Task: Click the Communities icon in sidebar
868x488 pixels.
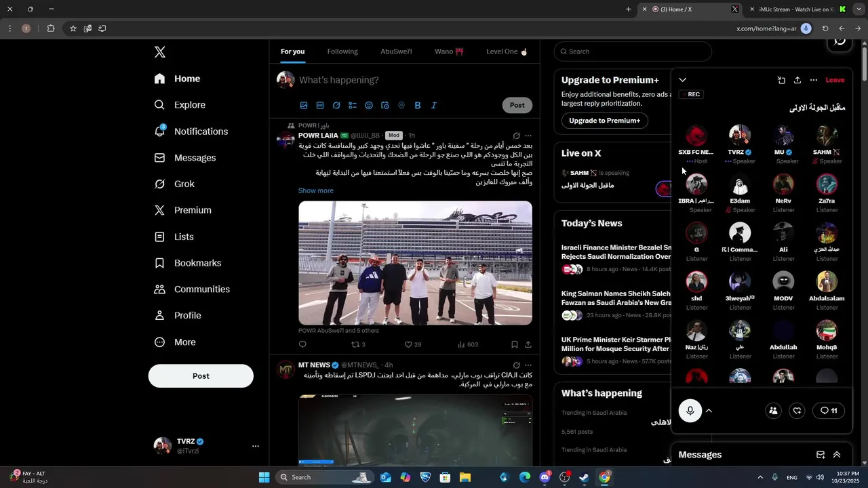Action: coord(159,289)
